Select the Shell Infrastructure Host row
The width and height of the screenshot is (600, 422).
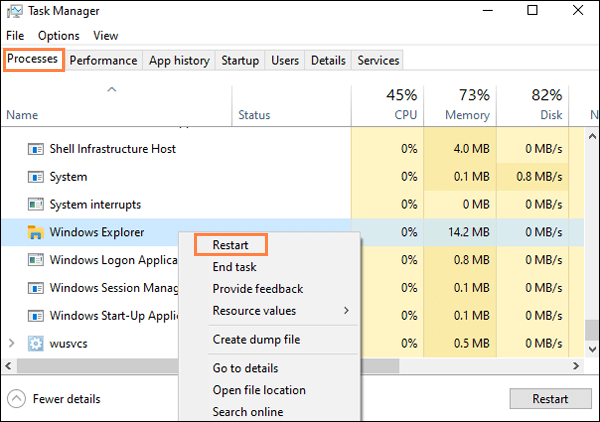[292, 149]
